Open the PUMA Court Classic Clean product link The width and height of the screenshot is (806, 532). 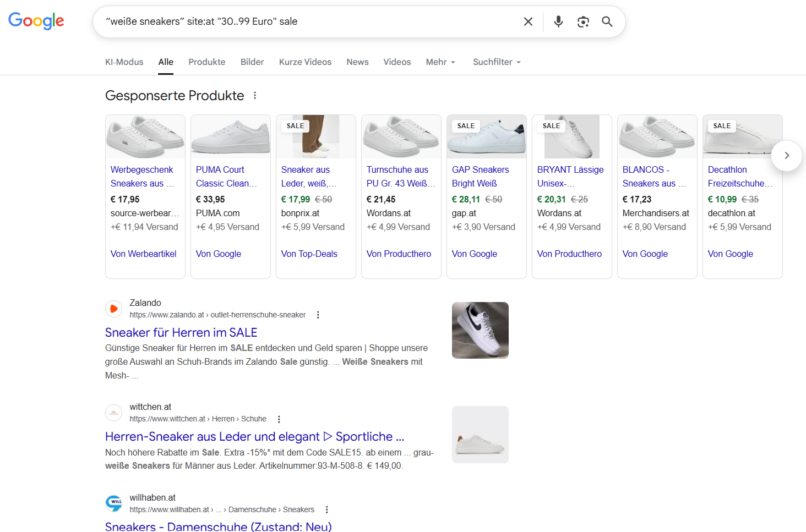point(226,176)
